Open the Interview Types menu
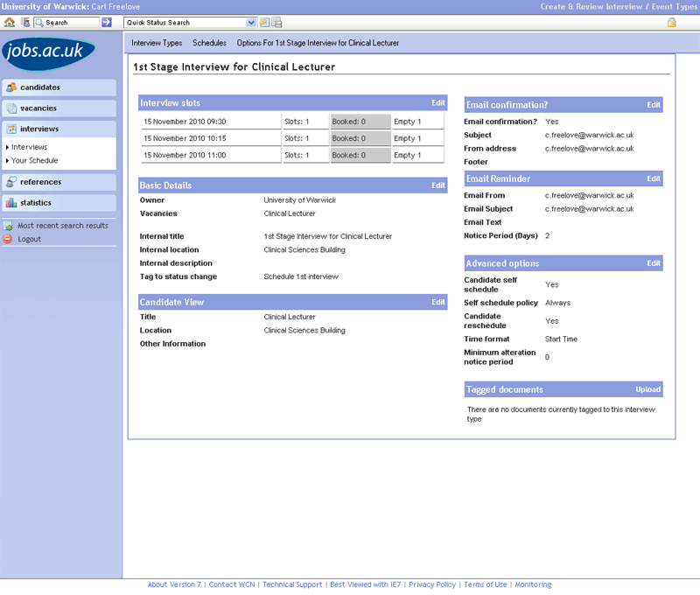The image size is (700, 595). 157,43
